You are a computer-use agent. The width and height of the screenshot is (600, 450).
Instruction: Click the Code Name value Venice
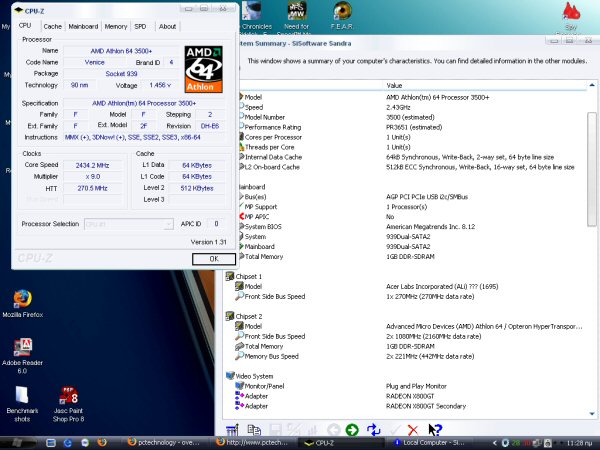[x=95, y=62]
